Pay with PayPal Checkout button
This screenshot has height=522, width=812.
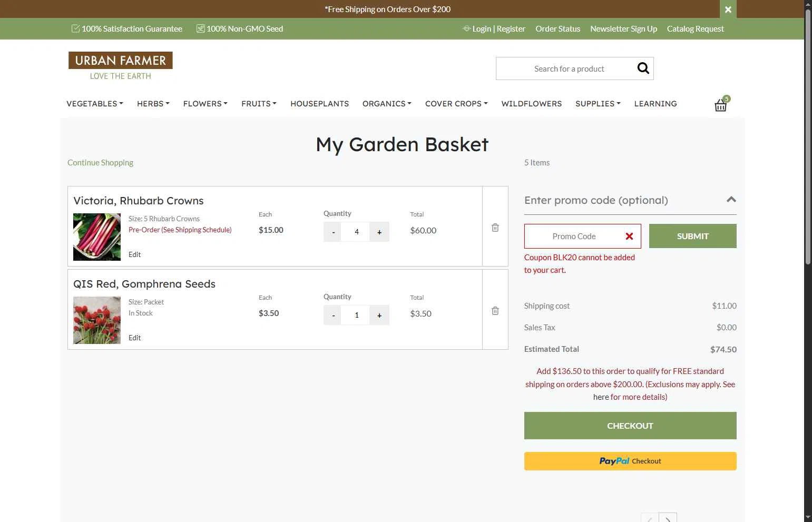[x=630, y=461]
